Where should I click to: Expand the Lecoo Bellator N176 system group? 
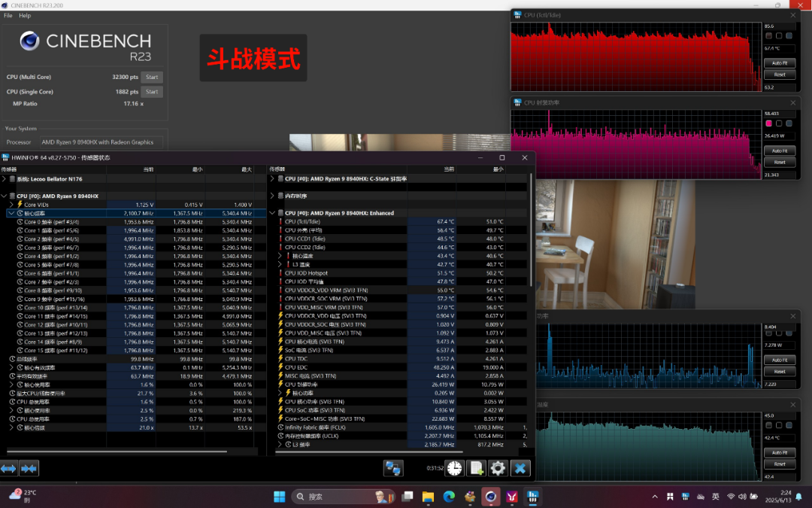click(x=5, y=179)
